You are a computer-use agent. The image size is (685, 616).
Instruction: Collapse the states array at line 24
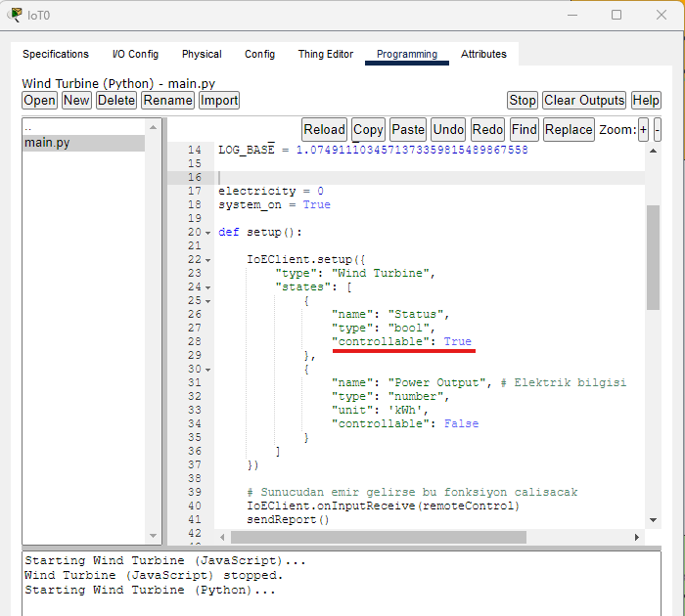pos(207,287)
